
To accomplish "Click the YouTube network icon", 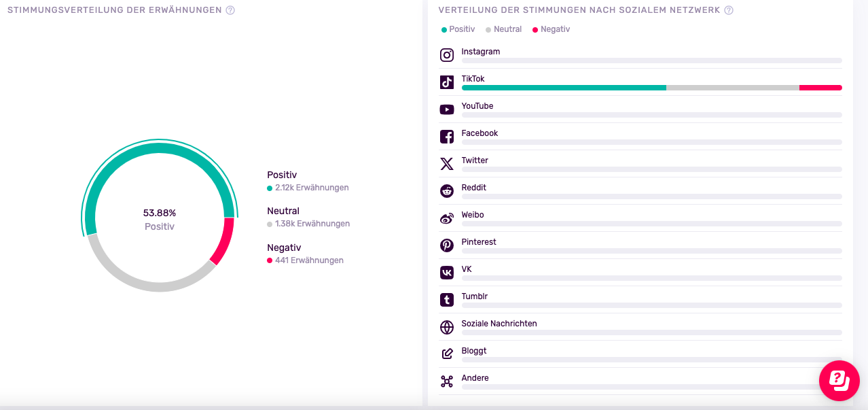I will (x=447, y=109).
